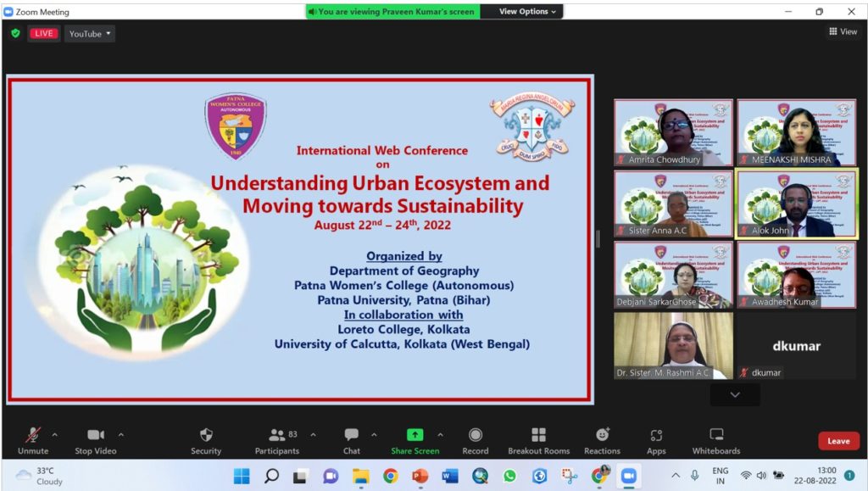Expand the View Options dropdown
868x491 pixels.
(527, 12)
